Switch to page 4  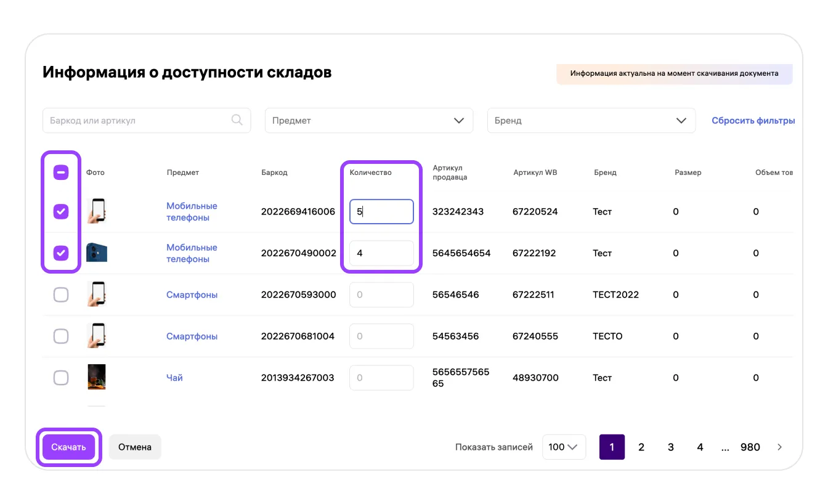(x=700, y=447)
